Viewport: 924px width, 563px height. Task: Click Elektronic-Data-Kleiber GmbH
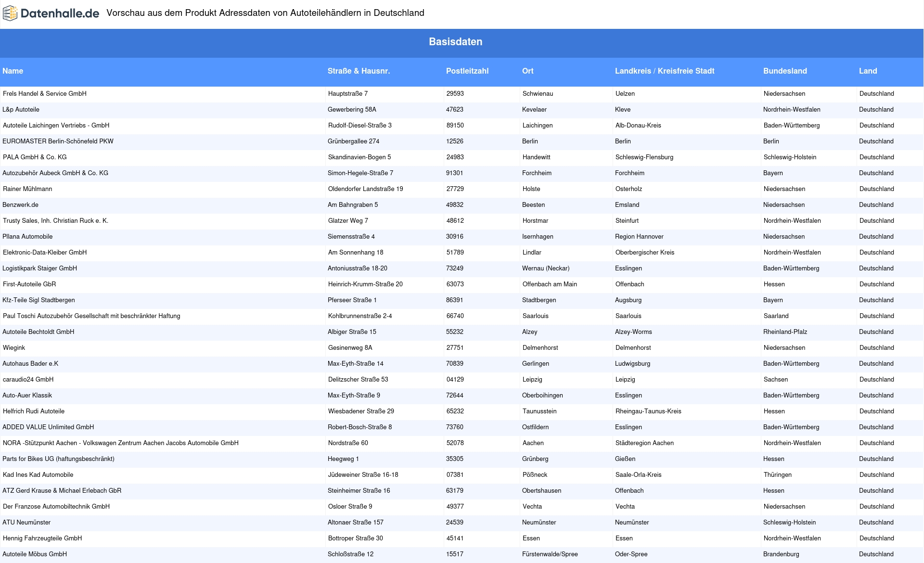(x=45, y=253)
